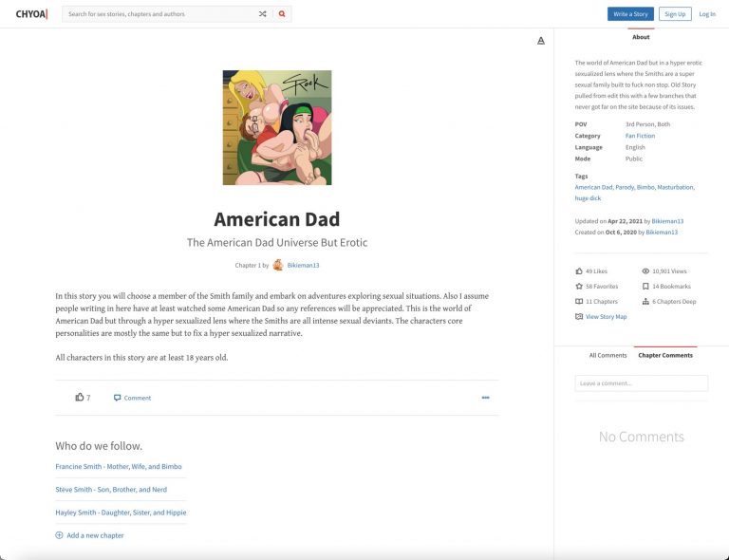Click the CHYOA logo
The image size is (729, 560).
[x=31, y=14]
